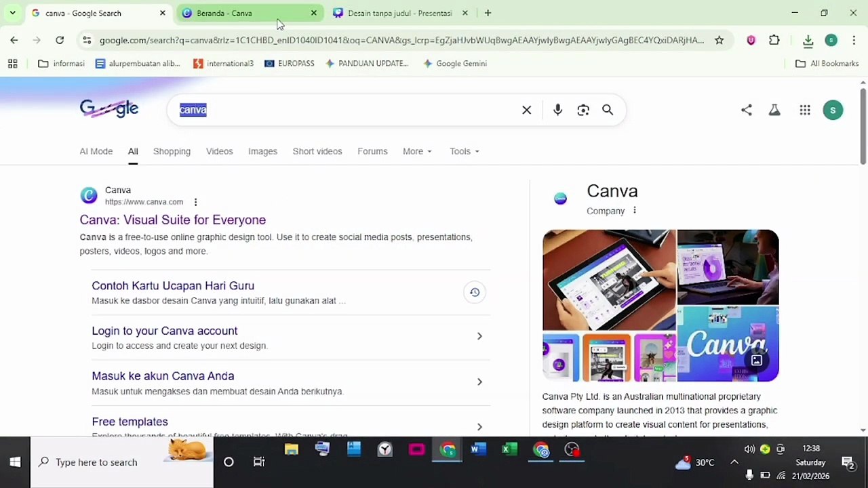Switch to the AI Mode tab
The width and height of the screenshot is (868, 488).
(x=96, y=151)
